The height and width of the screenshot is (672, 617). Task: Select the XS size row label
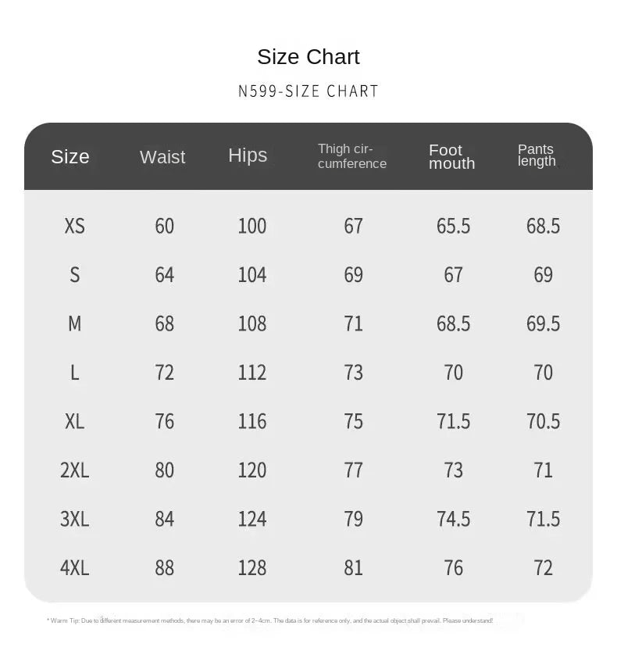[74, 226]
